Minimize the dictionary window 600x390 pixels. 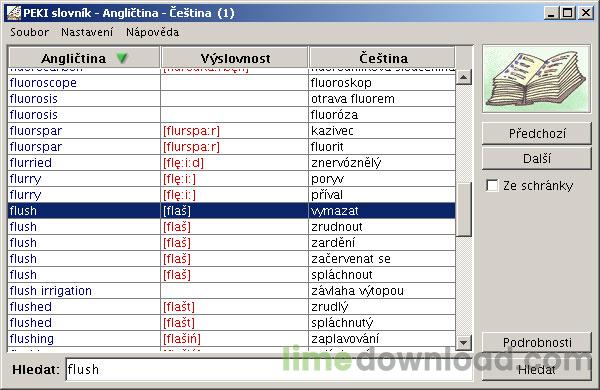pyautogui.click(x=551, y=13)
